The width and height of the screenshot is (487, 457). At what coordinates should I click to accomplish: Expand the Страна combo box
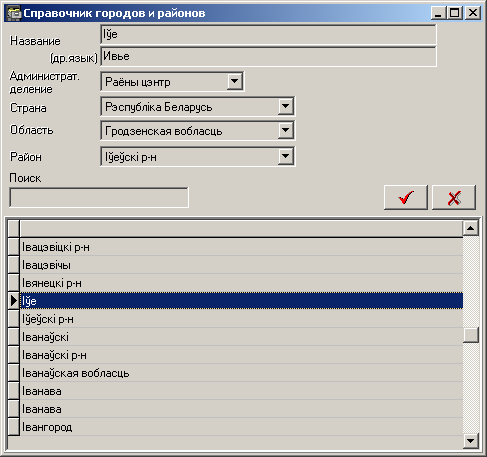tap(285, 106)
